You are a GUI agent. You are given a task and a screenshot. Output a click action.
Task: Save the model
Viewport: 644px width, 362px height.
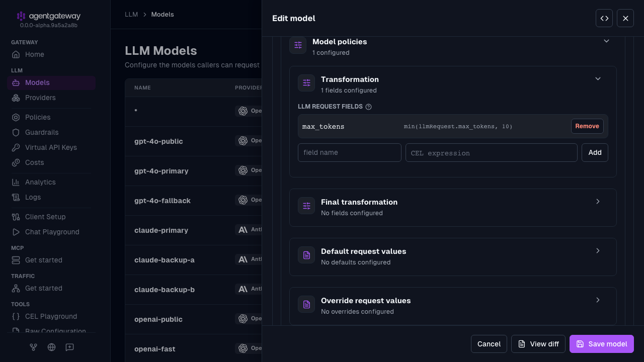pyautogui.click(x=602, y=344)
